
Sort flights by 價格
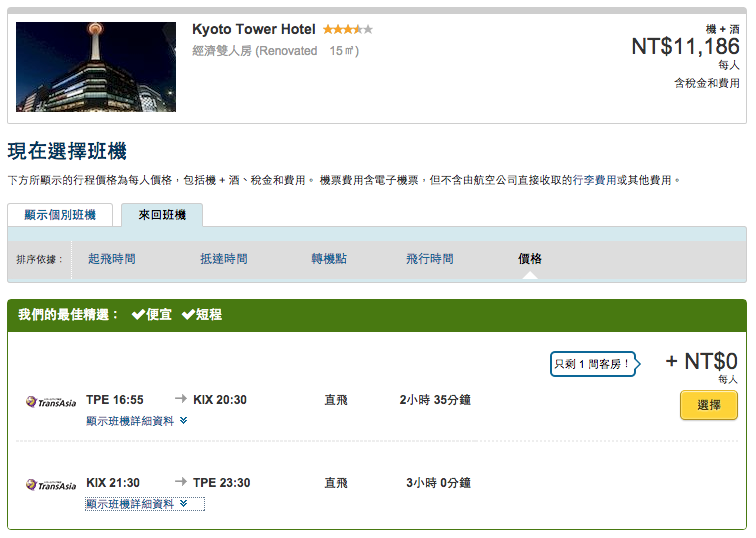click(x=530, y=259)
